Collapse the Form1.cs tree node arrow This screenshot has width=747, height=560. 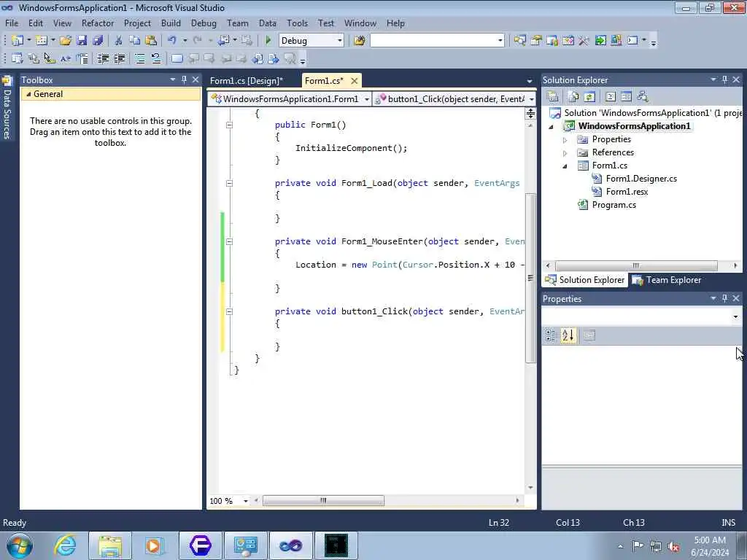[x=565, y=166]
